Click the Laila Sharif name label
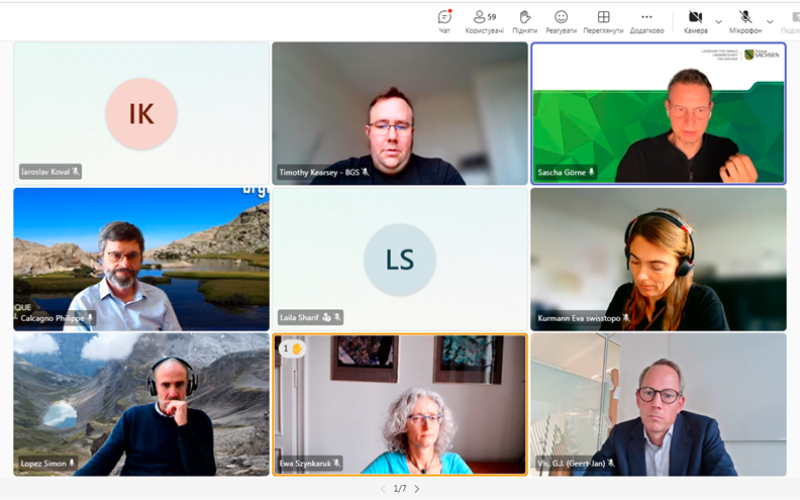This screenshot has height=500, width=800. [x=310, y=317]
